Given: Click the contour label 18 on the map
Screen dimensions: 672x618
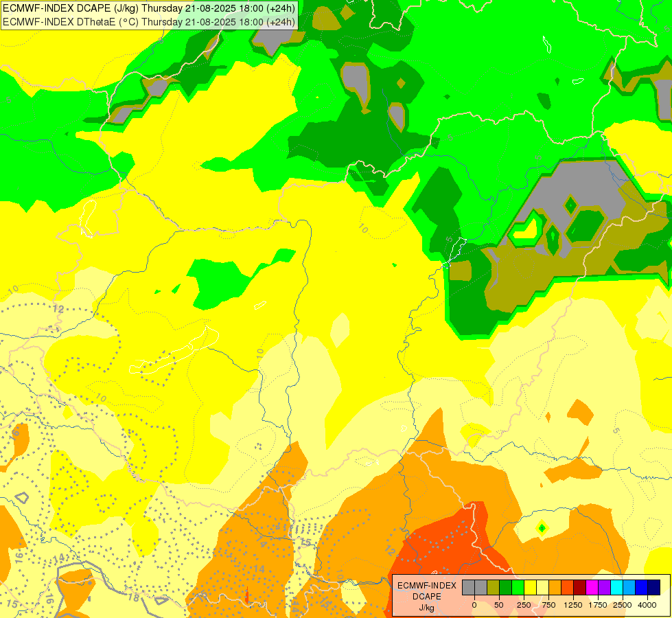Looking at the screenshot, I should (134, 597).
